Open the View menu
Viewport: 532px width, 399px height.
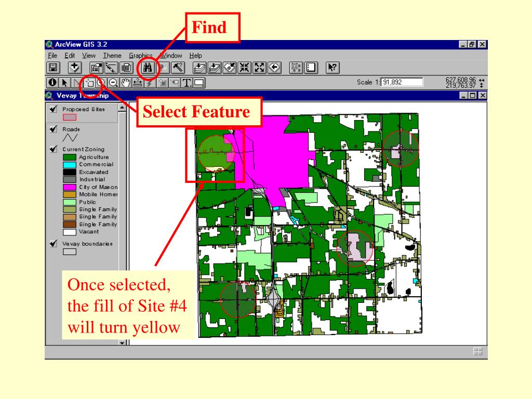88,55
